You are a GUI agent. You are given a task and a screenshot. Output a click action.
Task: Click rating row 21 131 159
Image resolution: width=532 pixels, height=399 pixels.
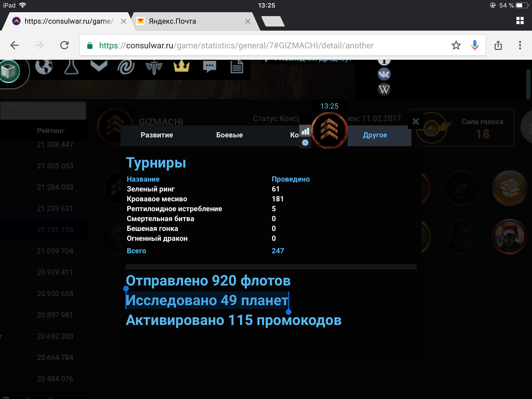[x=55, y=230]
